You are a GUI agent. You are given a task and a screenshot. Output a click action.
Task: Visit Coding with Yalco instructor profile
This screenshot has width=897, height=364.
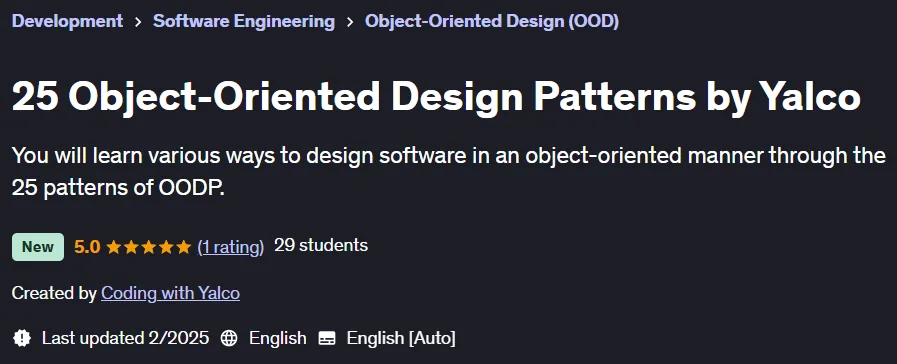point(170,293)
